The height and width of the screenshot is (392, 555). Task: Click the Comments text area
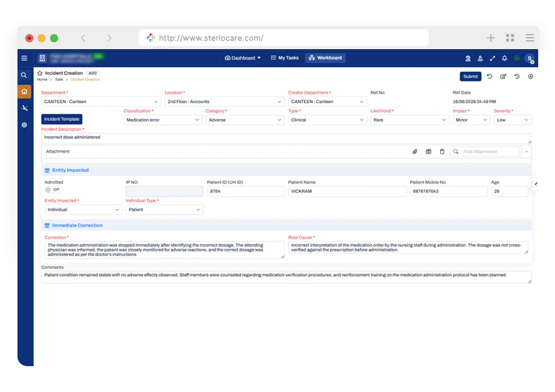287,278
